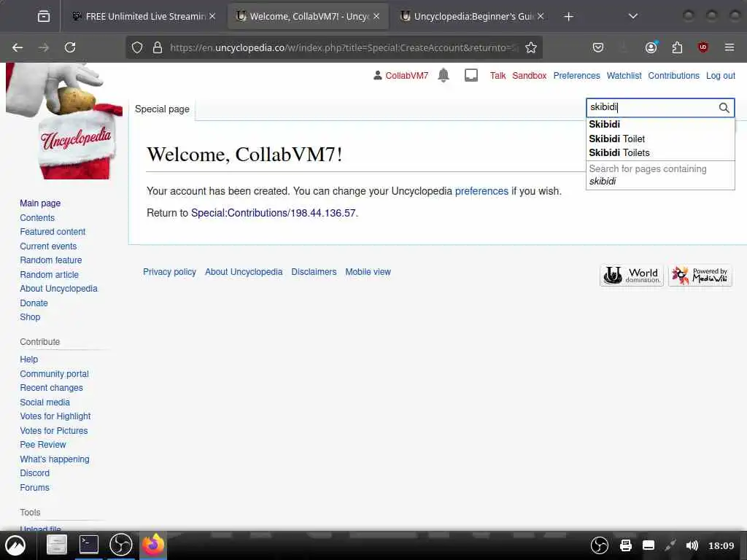This screenshot has width=747, height=560.
Task: Close the FREE Unlimited Live Streaming tab
Action: click(212, 16)
